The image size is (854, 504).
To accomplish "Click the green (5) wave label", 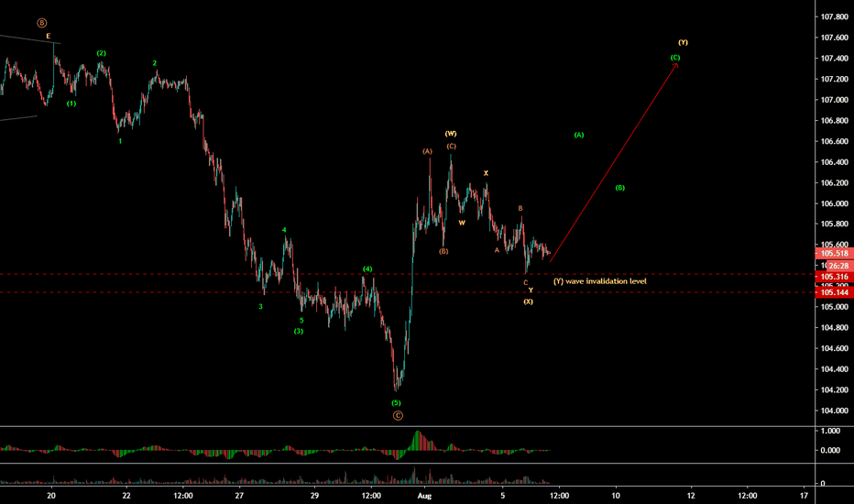I will (x=396, y=403).
